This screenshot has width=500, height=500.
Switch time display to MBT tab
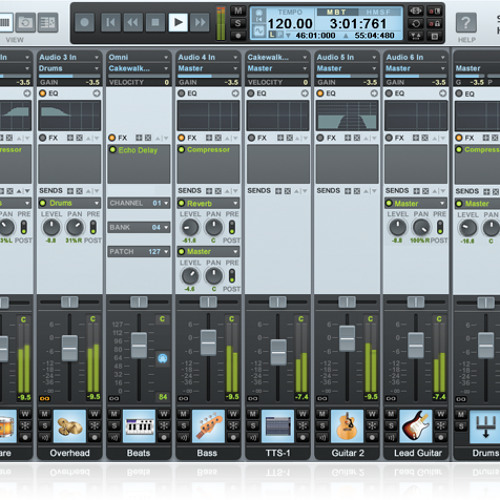(337, 12)
